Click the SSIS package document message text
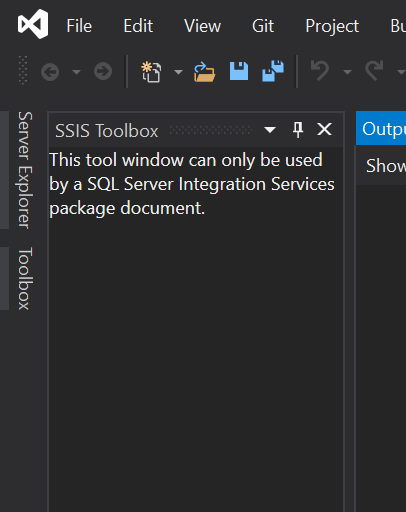 [x=192, y=184]
